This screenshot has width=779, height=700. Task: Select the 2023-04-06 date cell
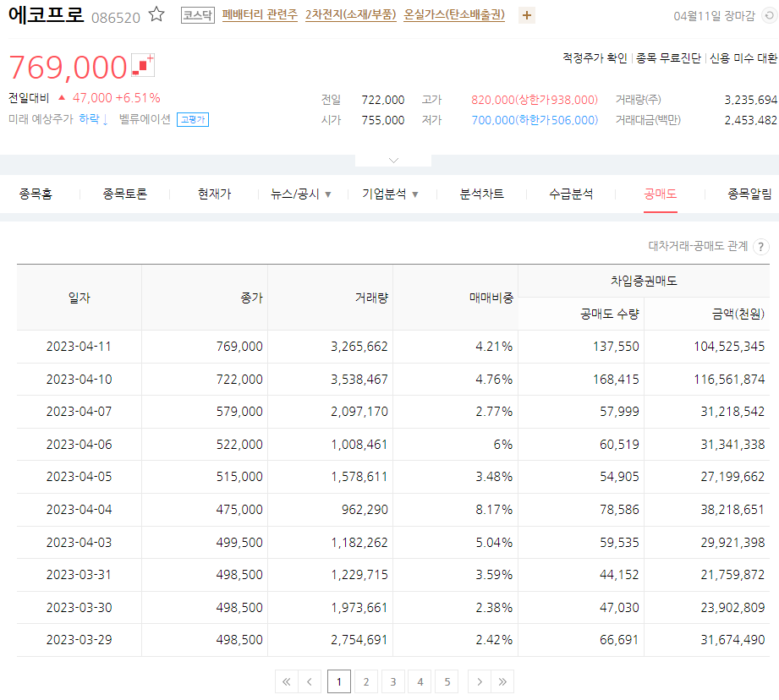(79, 445)
